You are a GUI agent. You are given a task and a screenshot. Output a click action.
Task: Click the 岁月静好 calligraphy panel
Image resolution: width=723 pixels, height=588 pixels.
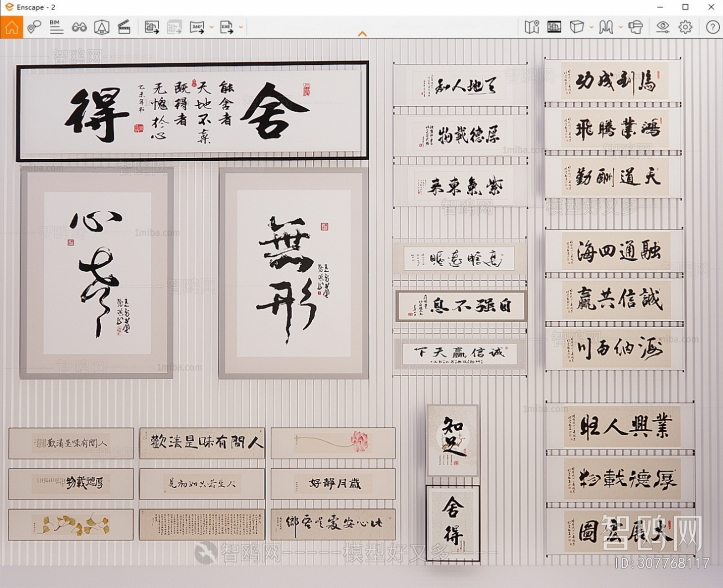coord(333,484)
